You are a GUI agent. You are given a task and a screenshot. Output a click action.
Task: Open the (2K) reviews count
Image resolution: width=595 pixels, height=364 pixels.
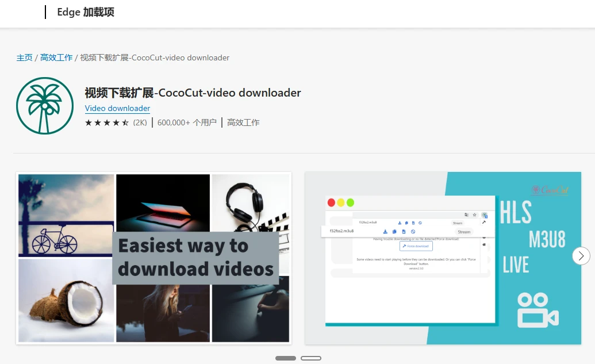tap(140, 122)
